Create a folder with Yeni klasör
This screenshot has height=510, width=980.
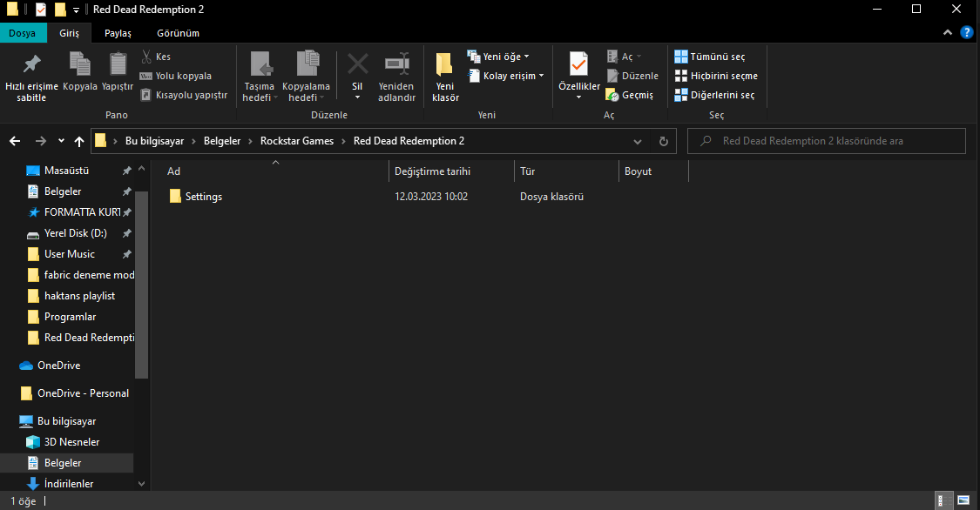445,77
